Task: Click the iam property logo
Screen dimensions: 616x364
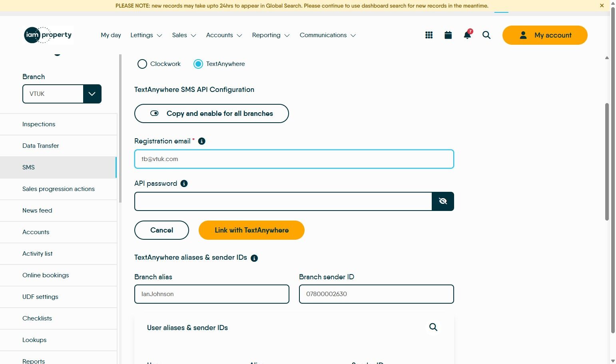Action: 48,35
